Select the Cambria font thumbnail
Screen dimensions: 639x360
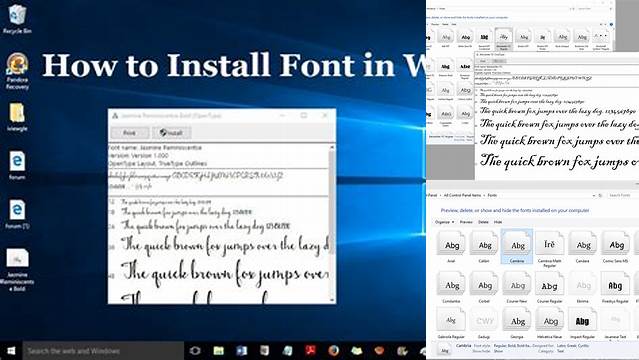(x=517, y=246)
